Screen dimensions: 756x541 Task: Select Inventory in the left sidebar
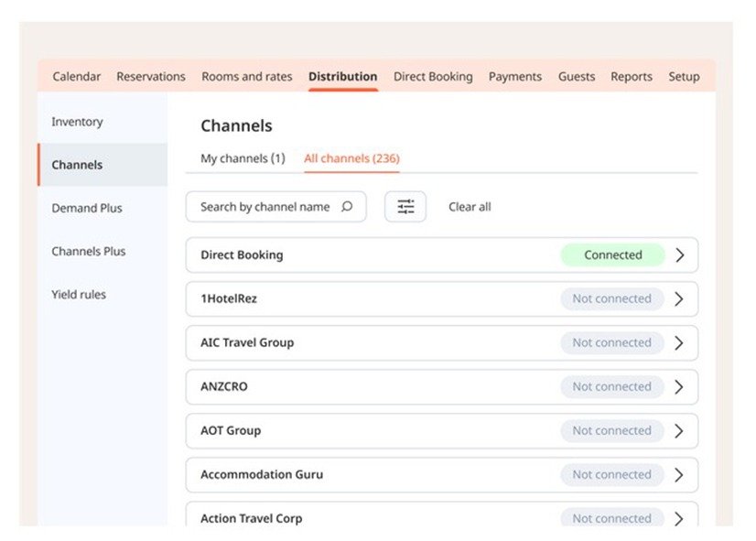coord(77,121)
